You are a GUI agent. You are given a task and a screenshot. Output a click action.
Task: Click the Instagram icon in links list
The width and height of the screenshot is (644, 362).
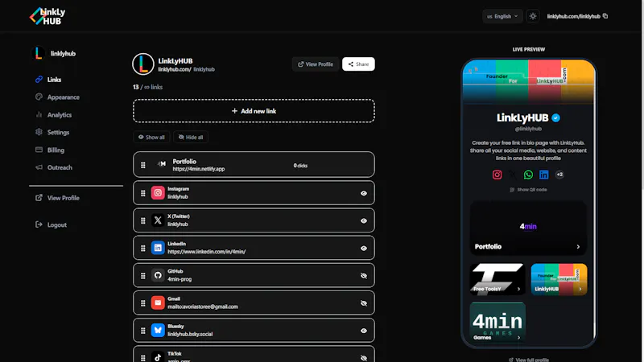click(158, 193)
